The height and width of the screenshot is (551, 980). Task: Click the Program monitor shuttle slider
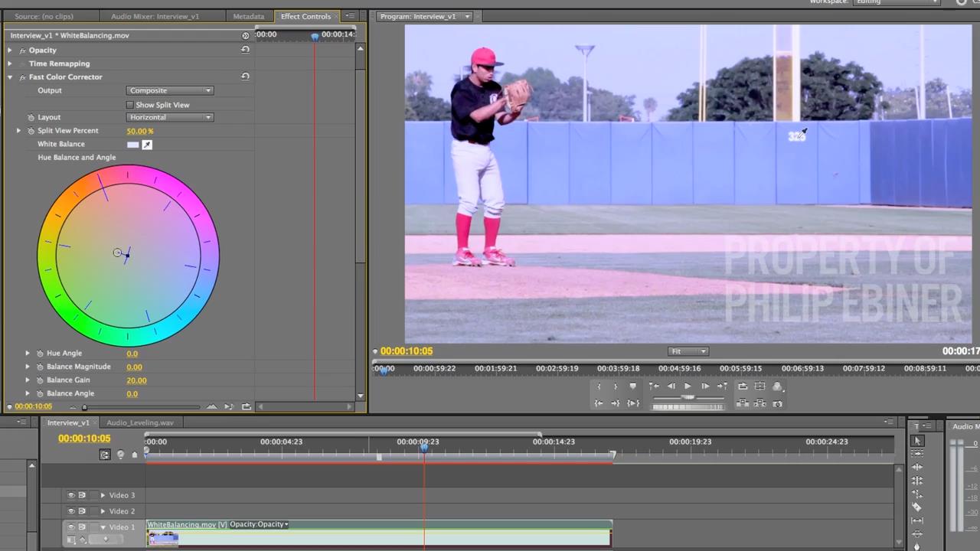tap(688, 396)
